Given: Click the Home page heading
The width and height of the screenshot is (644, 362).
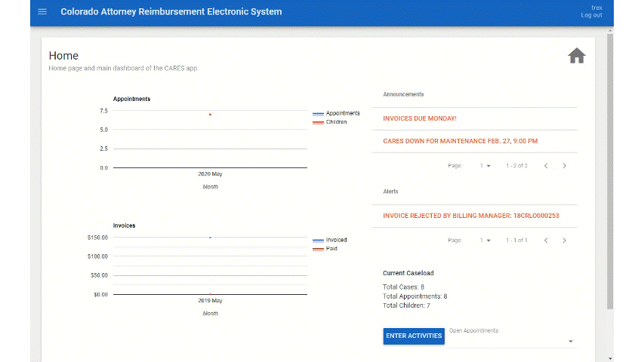Looking at the screenshot, I should tap(63, 56).
